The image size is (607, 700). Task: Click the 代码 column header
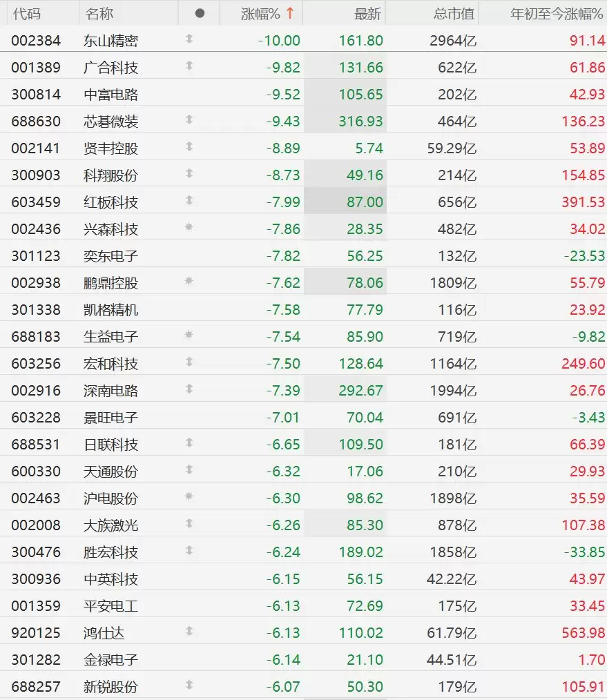[x=27, y=14]
